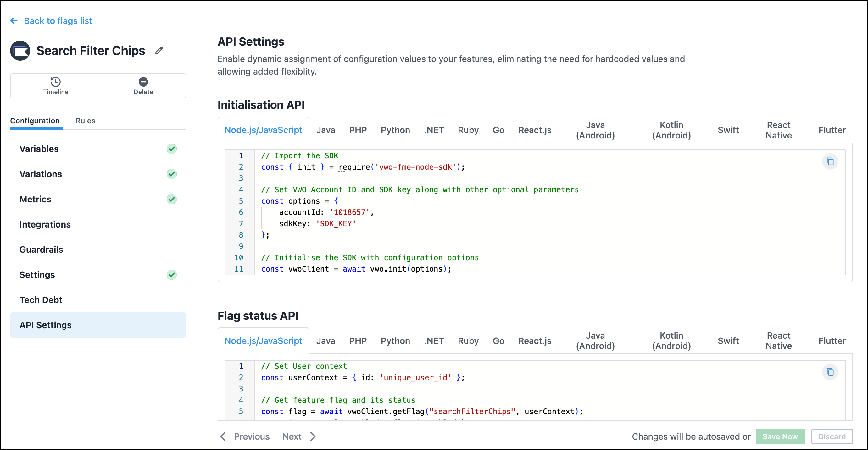This screenshot has width=868, height=450.
Task: Click the accountId value '1018657'
Action: coord(349,212)
